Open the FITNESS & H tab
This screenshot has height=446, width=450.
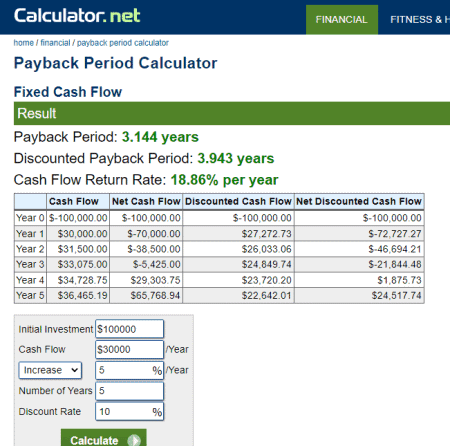(x=420, y=20)
